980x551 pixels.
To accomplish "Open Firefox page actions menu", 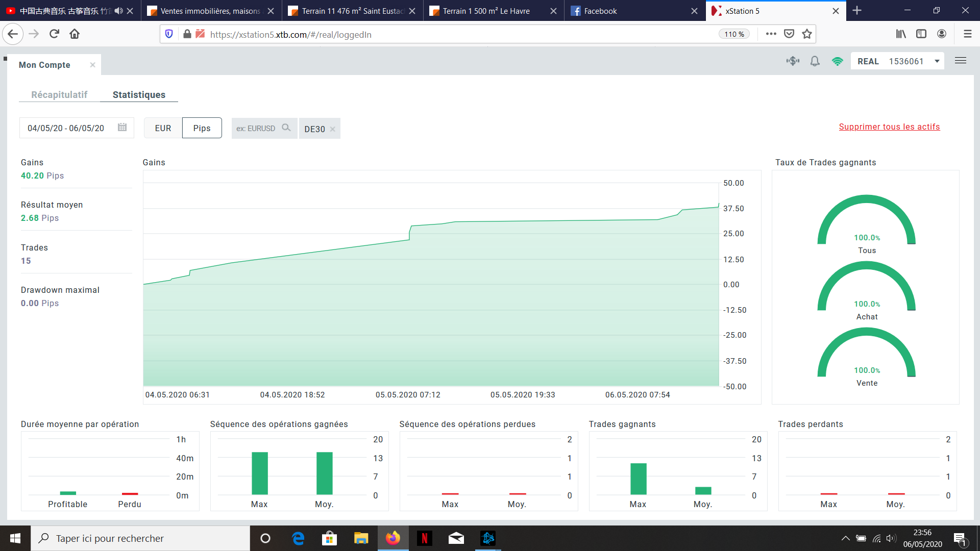I will (x=771, y=34).
